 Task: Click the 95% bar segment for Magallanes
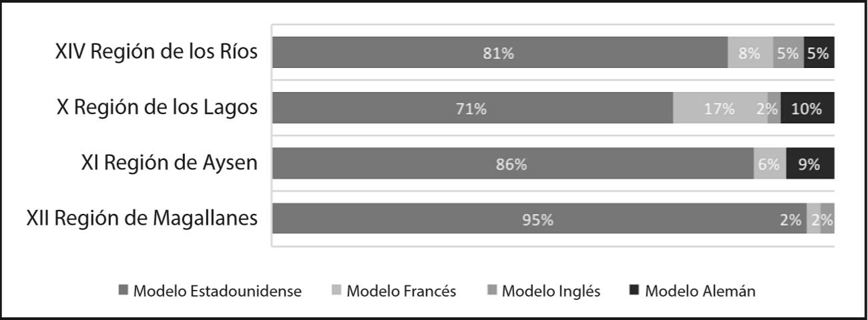tap(538, 219)
